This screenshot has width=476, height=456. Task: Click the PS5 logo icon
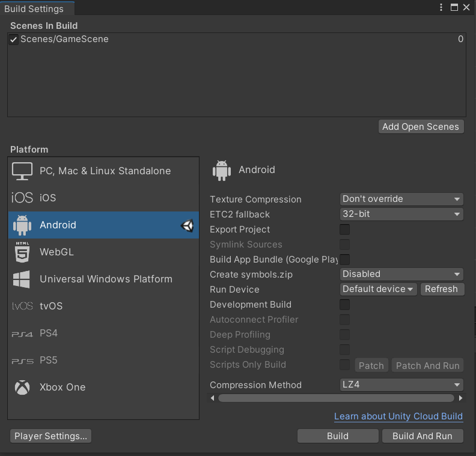coord(22,361)
